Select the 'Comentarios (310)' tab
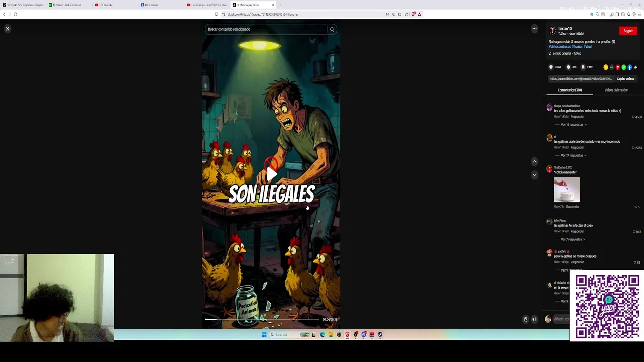Viewport: 644px width, 362px height. coord(570,90)
